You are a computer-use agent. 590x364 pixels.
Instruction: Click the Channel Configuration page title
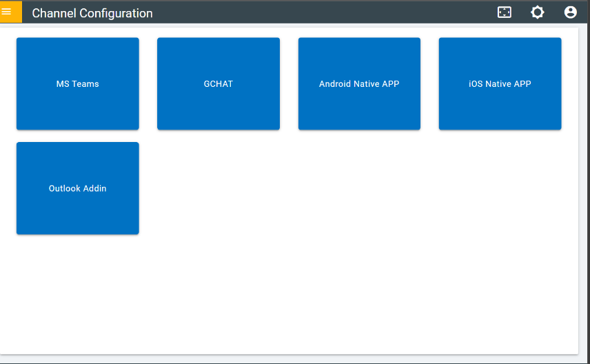coord(92,13)
